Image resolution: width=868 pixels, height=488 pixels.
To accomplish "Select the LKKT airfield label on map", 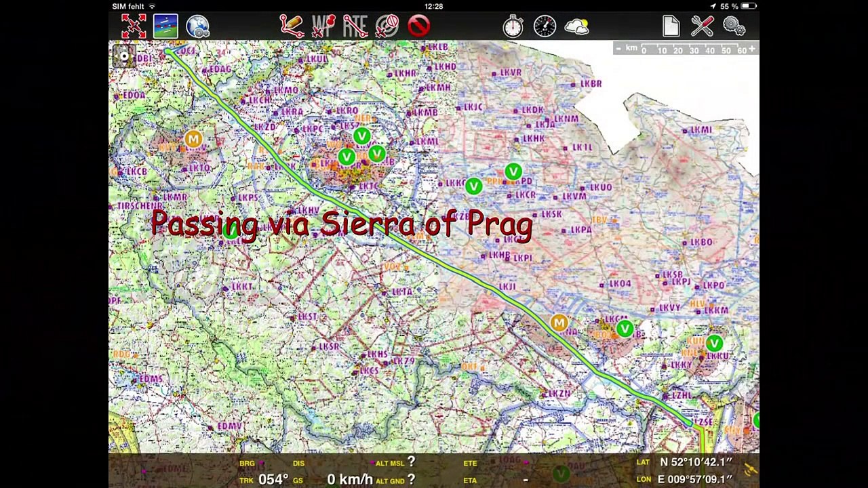I will (x=242, y=287).
